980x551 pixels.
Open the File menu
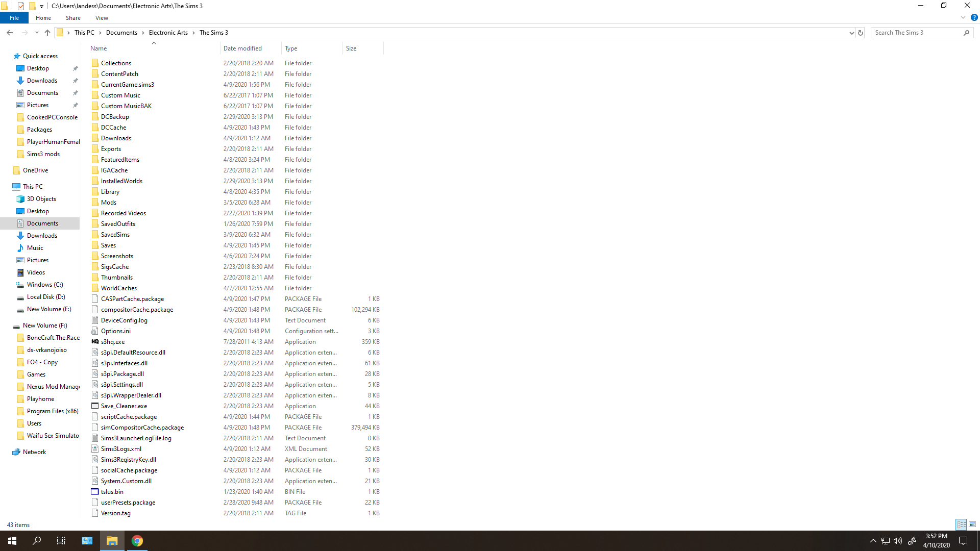[x=14, y=18]
